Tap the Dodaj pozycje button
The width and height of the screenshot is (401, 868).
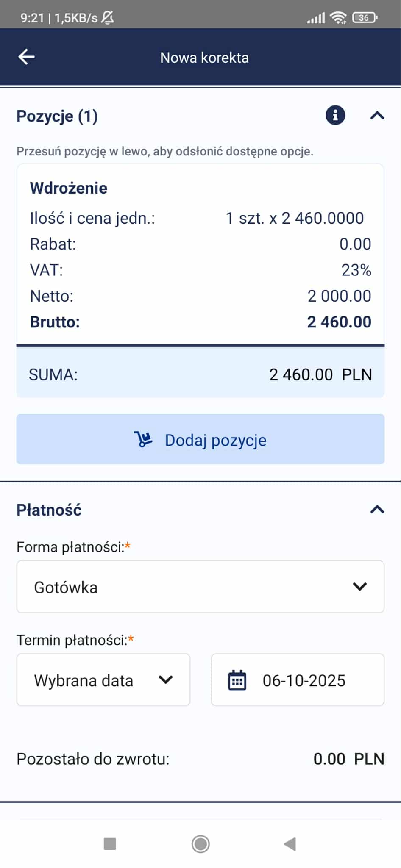[x=200, y=439]
